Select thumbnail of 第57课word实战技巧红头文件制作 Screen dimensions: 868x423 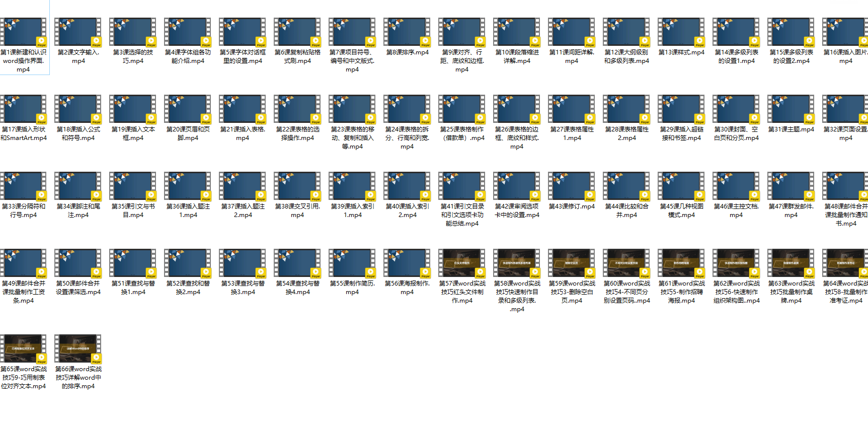pos(462,263)
